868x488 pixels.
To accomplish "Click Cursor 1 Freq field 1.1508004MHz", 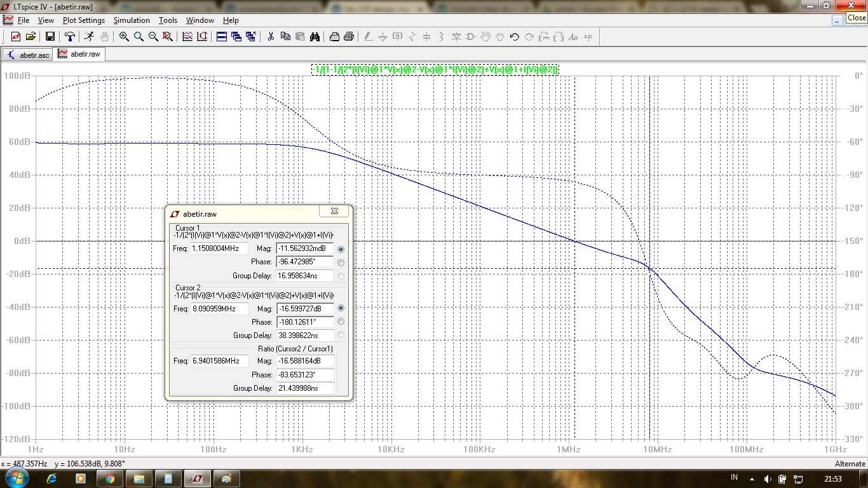I will pyautogui.click(x=219, y=248).
